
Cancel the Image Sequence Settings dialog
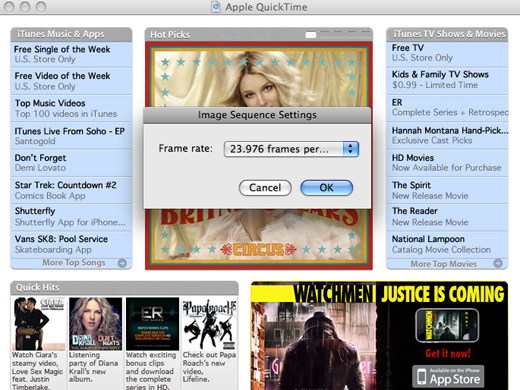[x=265, y=188]
